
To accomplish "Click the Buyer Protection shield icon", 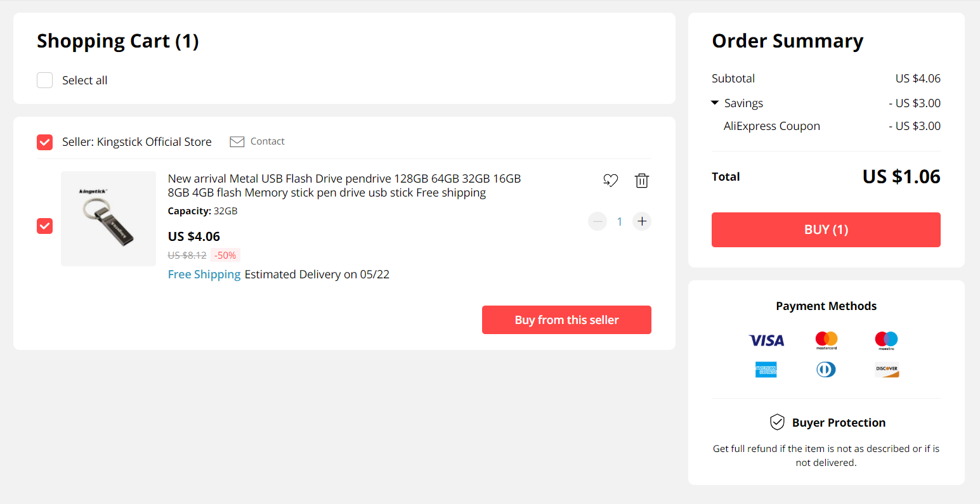I will pos(777,422).
